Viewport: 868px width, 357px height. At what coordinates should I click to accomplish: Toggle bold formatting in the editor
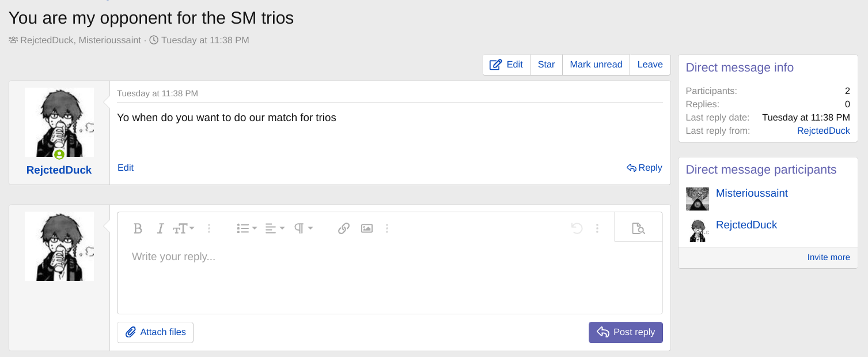coord(138,228)
